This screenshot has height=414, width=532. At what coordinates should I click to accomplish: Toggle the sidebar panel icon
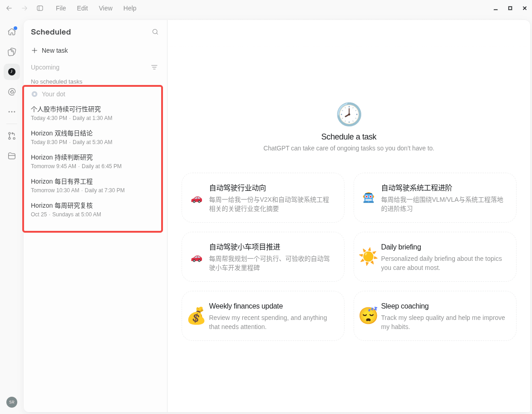[x=40, y=8]
